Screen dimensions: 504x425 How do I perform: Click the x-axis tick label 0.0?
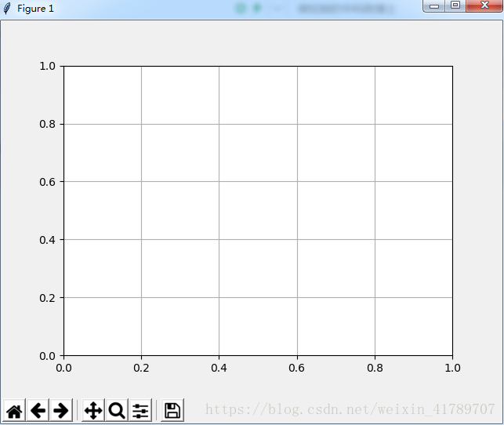(x=63, y=368)
